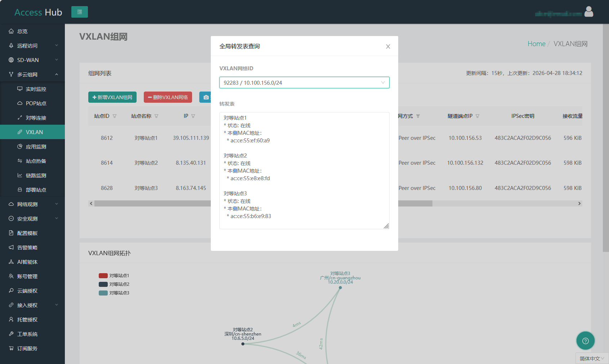Screen dimensions: 609x364
Task: Click the AI智能体 icon
Action: point(11,262)
